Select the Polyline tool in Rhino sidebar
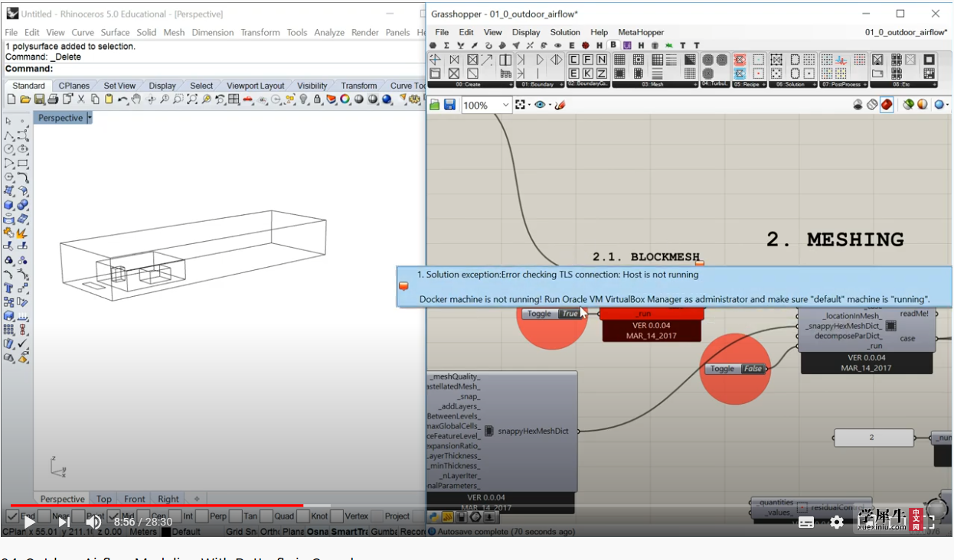Screen dimensions: 954x560 [8, 135]
